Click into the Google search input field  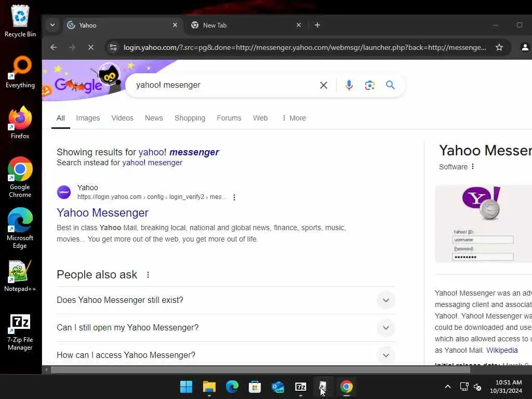224,85
